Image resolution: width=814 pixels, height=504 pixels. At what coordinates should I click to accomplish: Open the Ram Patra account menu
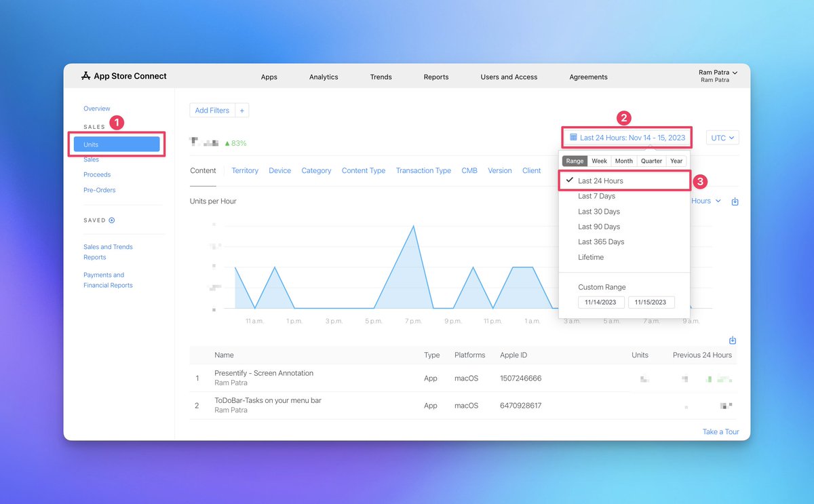(x=718, y=76)
